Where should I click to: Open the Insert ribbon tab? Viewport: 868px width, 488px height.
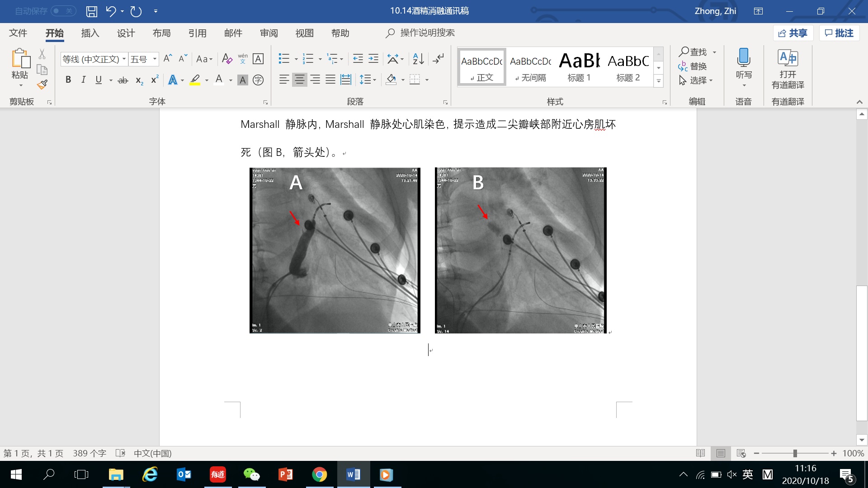pyautogui.click(x=90, y=33)
